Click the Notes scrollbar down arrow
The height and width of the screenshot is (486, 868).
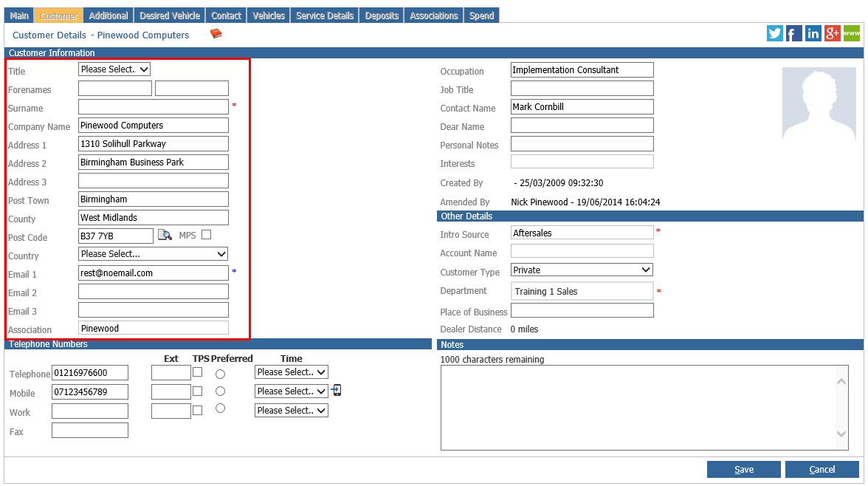(x=841, y=434)
